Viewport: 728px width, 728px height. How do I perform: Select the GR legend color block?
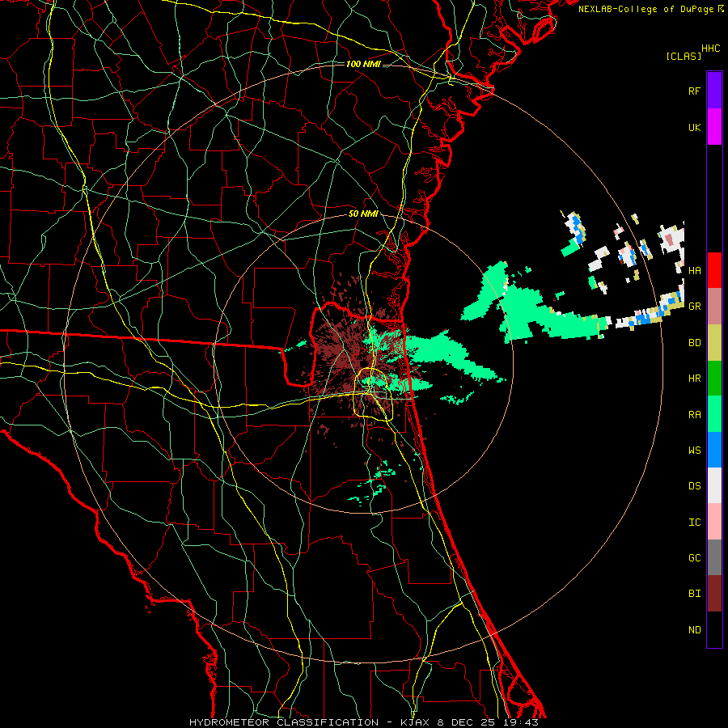[x=714, y=307]
